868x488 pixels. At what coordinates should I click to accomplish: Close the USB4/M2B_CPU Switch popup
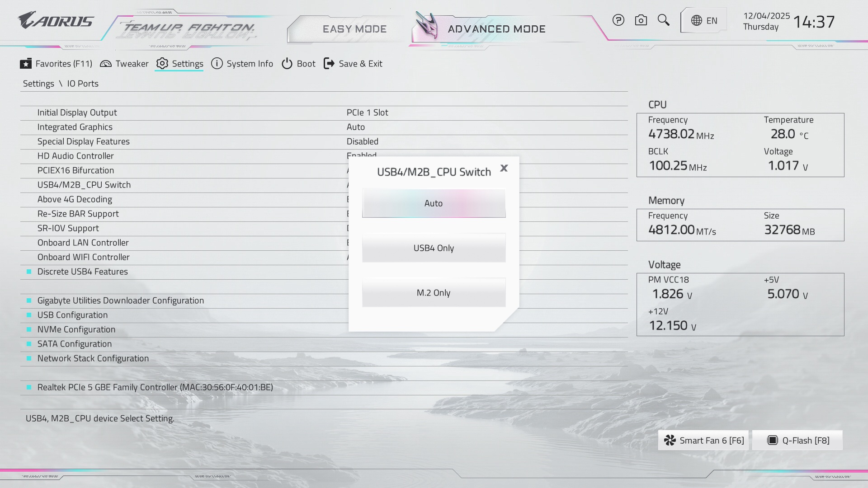504,168
